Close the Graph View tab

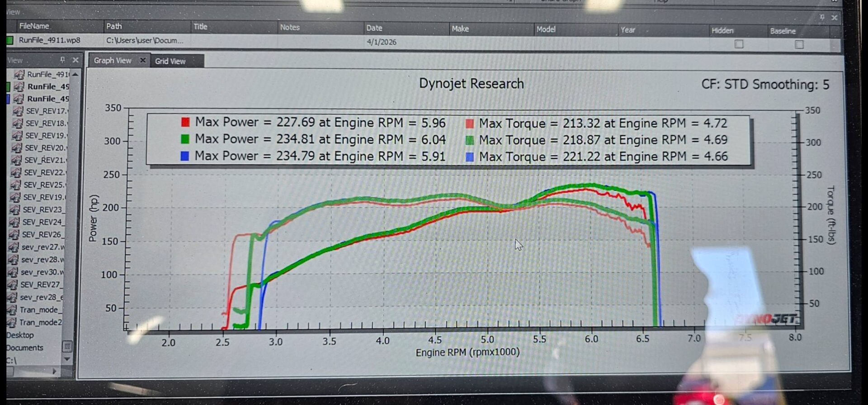tap(143, 60)
